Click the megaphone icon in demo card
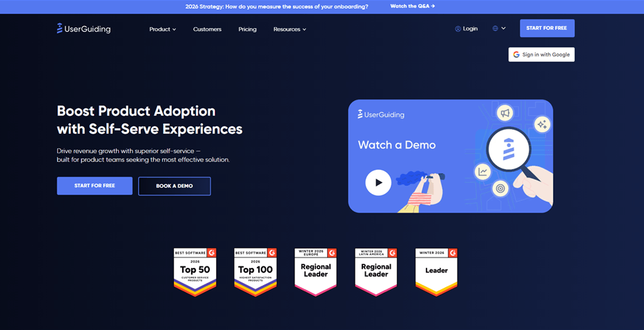 point(505,113)
